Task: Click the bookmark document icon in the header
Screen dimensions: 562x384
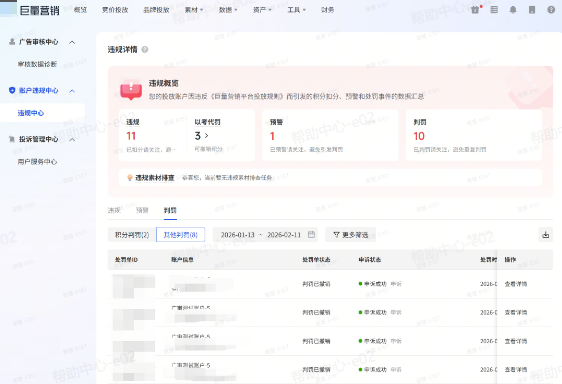Action: pyautogui.click(x=532, y=10)
